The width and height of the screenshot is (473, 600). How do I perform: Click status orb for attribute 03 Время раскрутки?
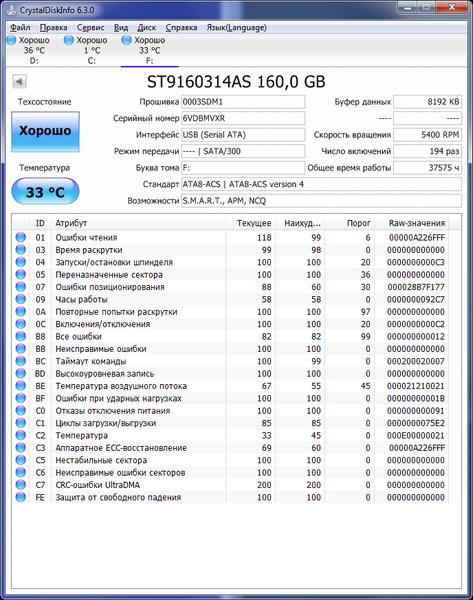click(x=21, y=249)
